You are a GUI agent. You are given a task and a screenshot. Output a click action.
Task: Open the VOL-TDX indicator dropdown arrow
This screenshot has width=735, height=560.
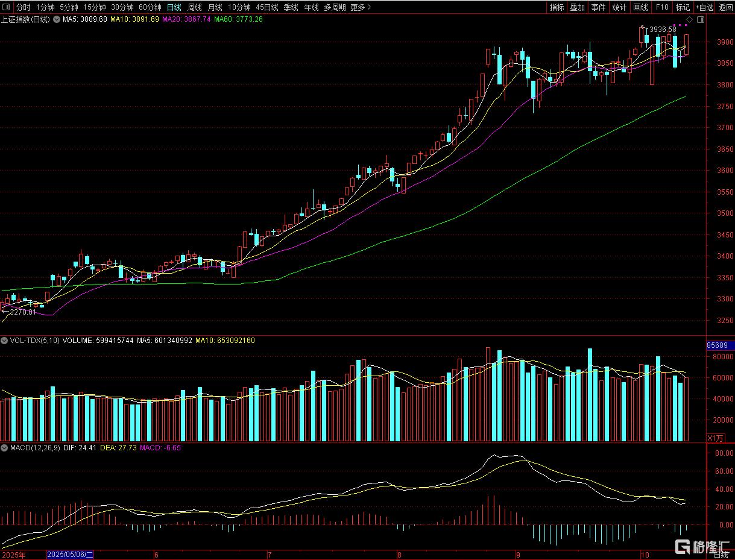click(5, 341)
